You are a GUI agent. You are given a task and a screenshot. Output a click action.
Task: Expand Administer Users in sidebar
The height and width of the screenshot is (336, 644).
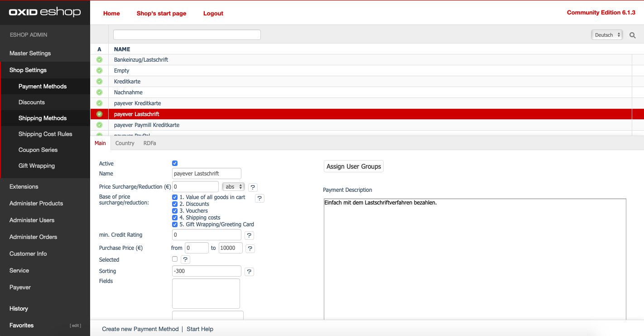click(32, 220)
